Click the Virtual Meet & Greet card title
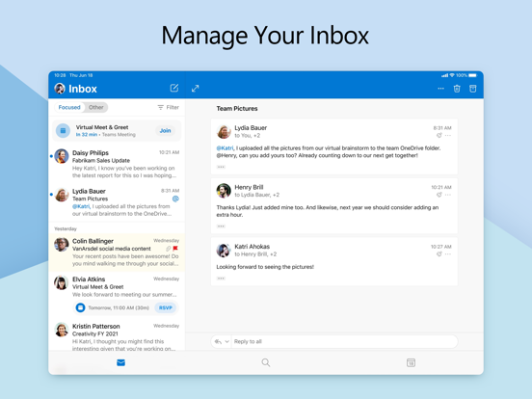The width and height of the screenshot is (532, 399). pyautogui.click(x=102, y=127)
